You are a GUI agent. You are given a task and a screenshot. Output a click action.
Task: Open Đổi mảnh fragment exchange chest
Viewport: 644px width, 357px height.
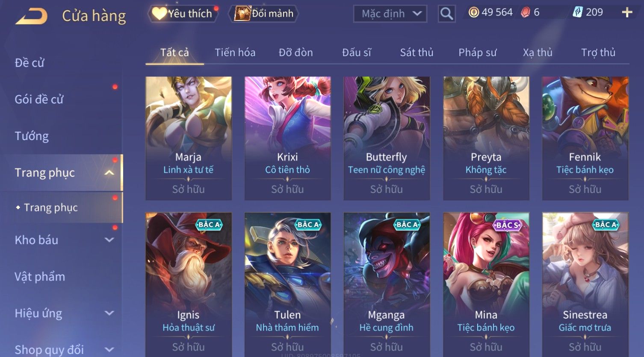[x=263, y=14]
